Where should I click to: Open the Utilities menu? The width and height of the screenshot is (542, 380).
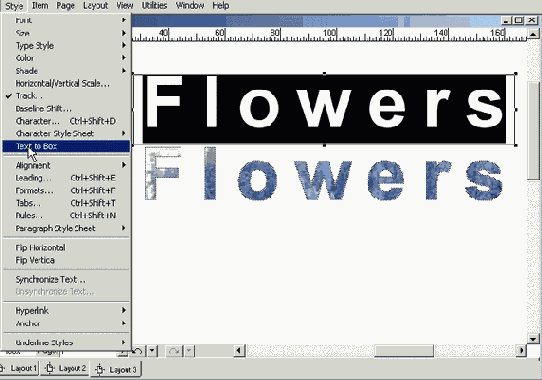point(155,6)
